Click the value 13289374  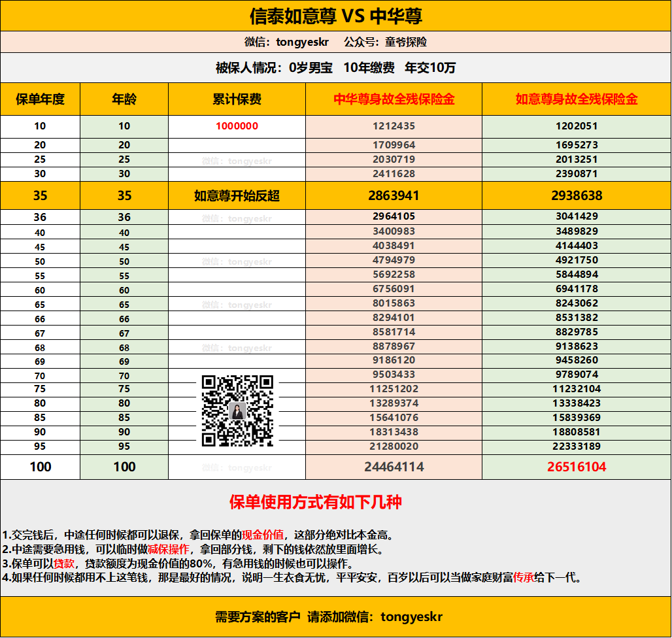tap(394, 403)
